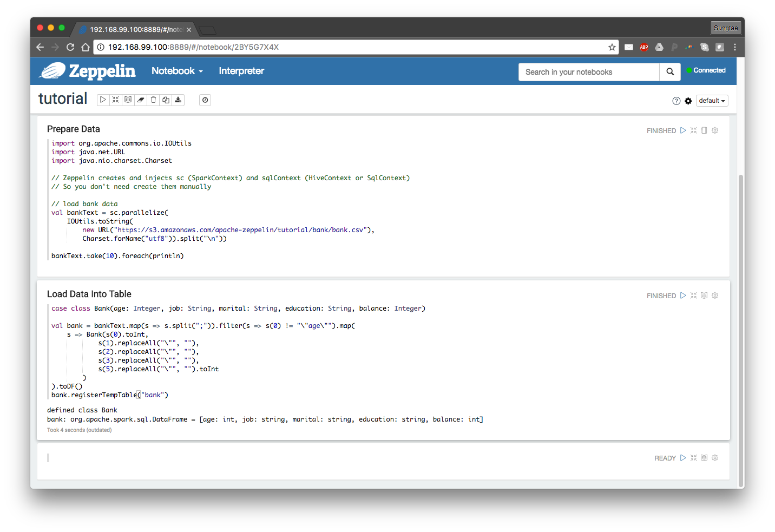Click the Zeppelin logo home link
775x532 pixels.
click(x=88, y=71)
